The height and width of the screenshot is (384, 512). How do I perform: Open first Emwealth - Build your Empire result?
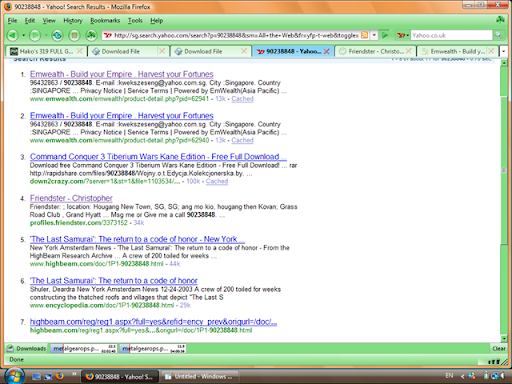click(x=122, y=74)
